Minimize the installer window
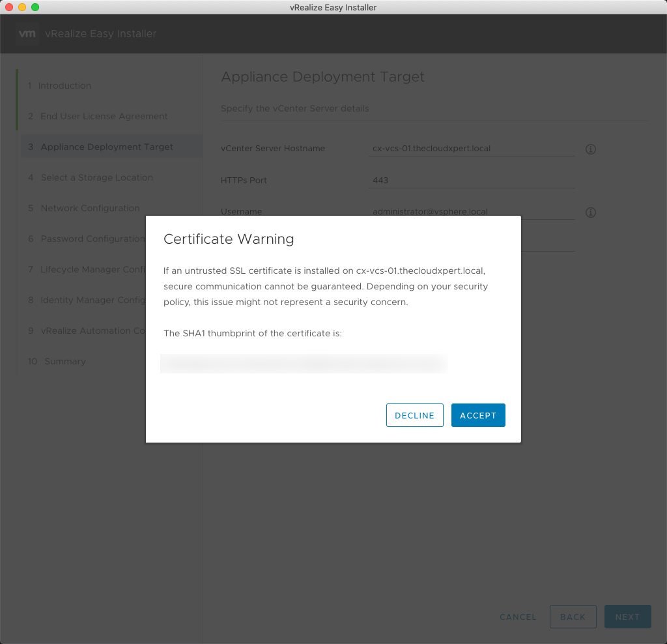Image resolution: width=667 pixels, height=644 pixels. [x=22, y=7]
